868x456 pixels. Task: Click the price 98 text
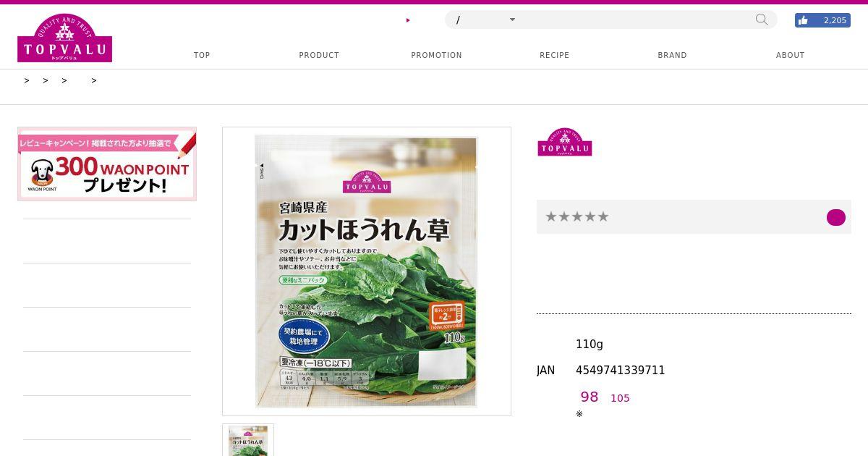pos(590,397)
